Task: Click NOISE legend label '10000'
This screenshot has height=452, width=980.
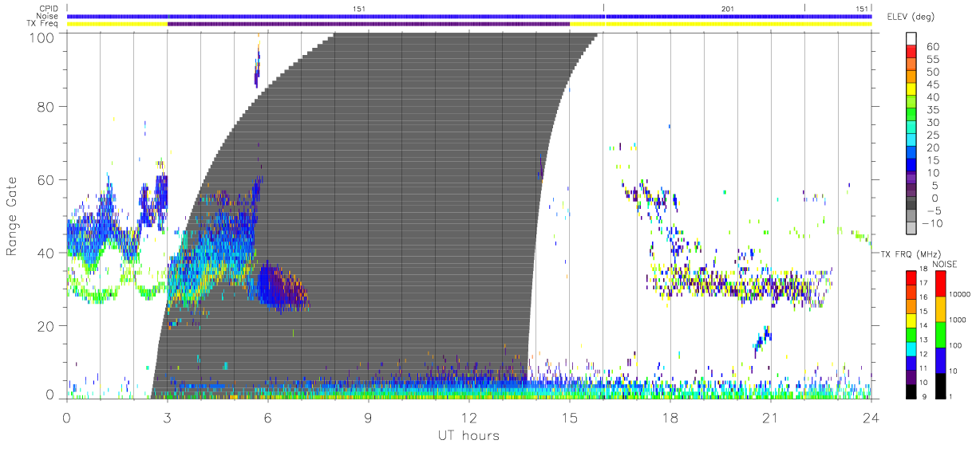Action: [x=959, y=294]
